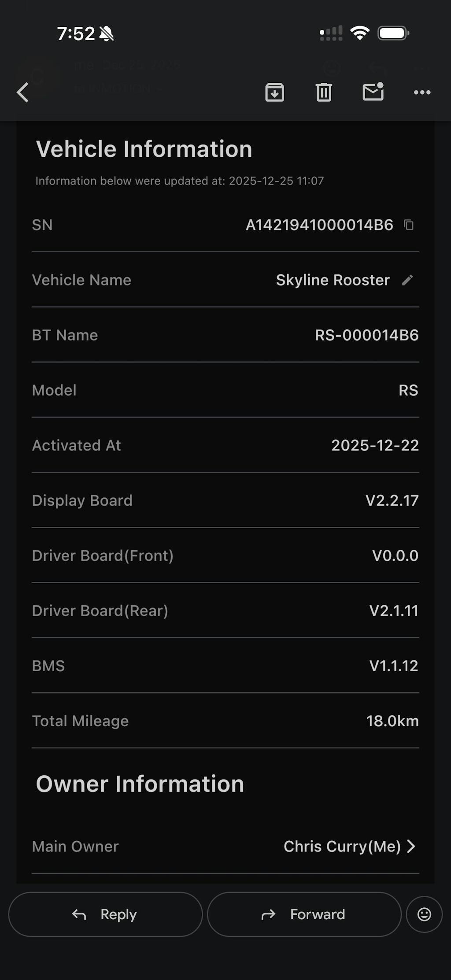The height and width of the screenshot is (980, 451).
Task: Tap the Total Mileage row
Action: [225, 721]
